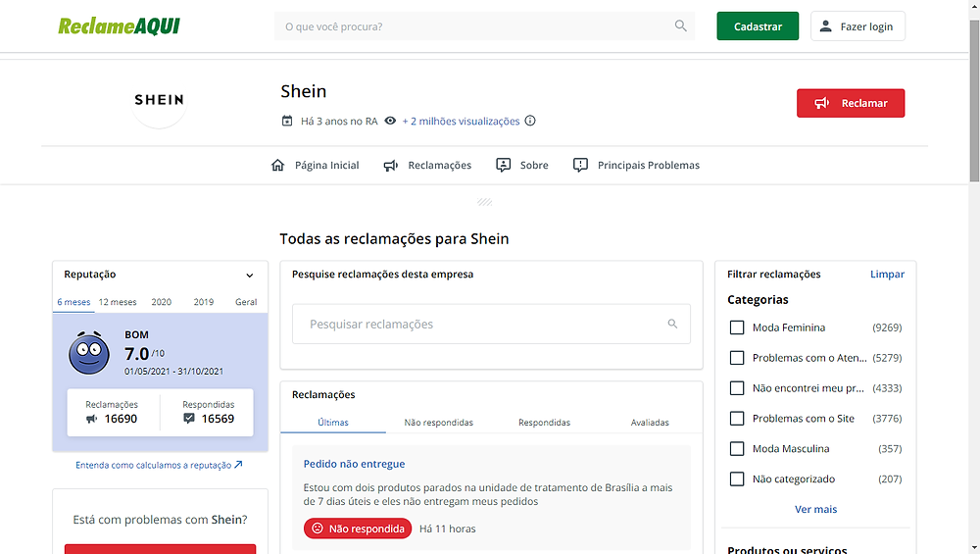Image resolution: width=980 pixels, height=554 pixels.
Task: Open Principais Problemas menu item
Action: pyautogui.click(x=636, y=165)
